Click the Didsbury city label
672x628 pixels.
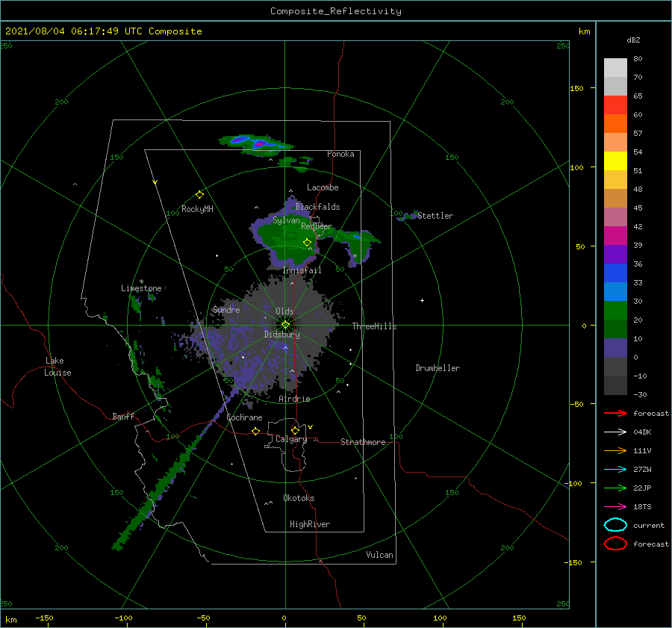pos(281,335)
